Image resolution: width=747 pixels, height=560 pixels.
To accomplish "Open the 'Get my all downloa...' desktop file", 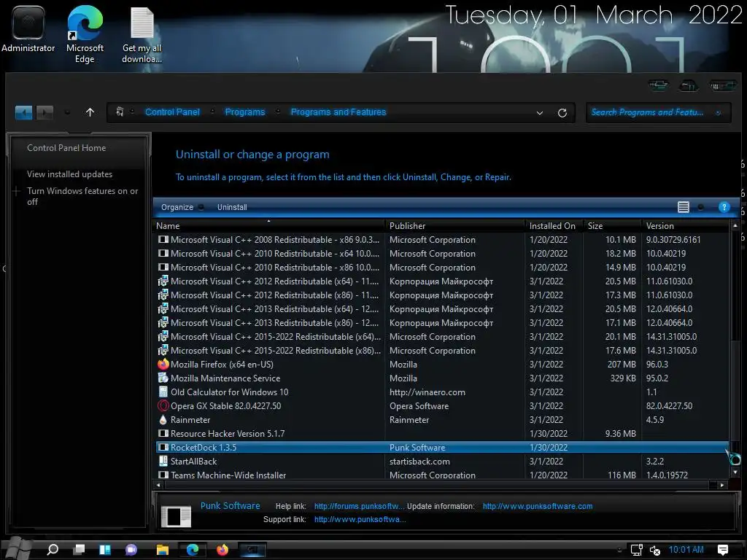I will click(142, 35).
